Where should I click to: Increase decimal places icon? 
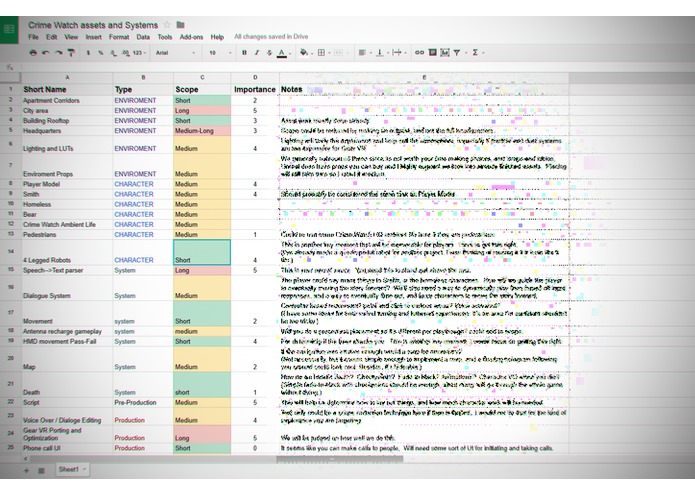pos(126,53)
